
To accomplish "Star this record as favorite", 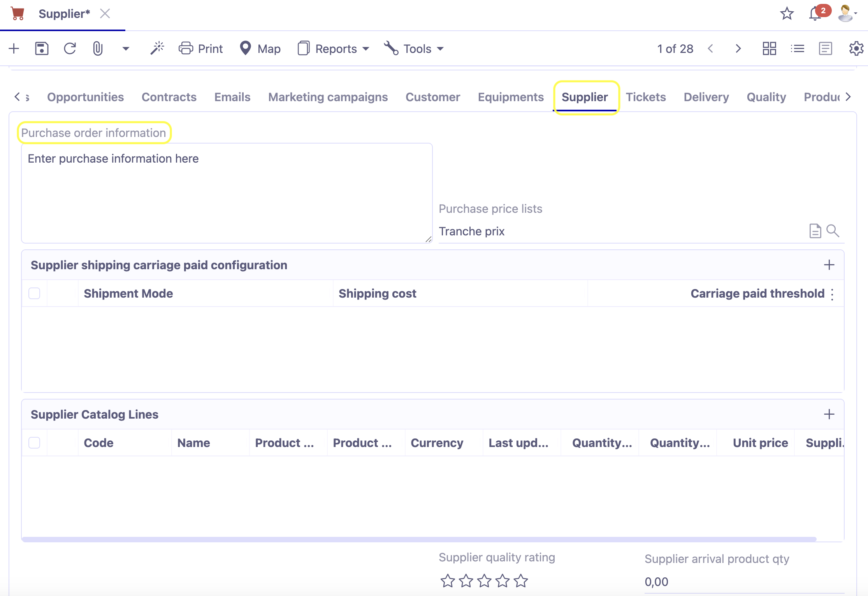I will coord(787,14).
